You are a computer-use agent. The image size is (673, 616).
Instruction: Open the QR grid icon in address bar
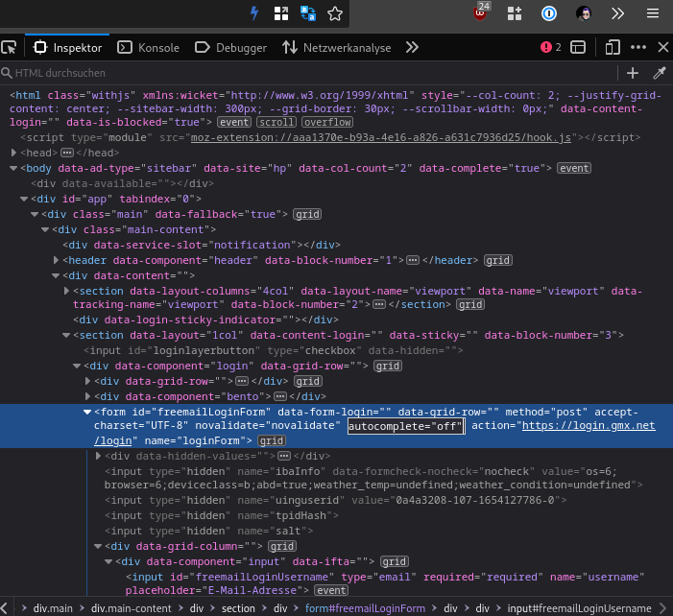click(281, 13)
